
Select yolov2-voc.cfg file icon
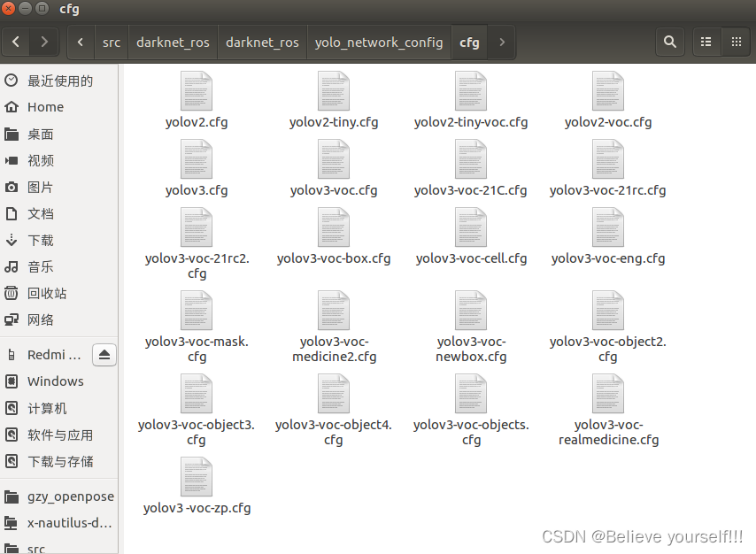pos(608,91)
